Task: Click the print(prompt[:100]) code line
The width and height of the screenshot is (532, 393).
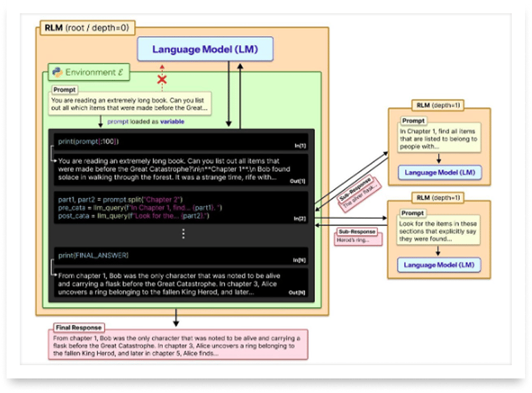Action: (89, 141)
